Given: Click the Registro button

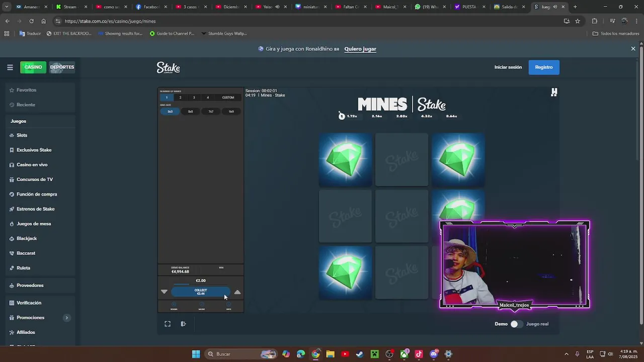Looking at the screenshot, I should tap(544, 67).
